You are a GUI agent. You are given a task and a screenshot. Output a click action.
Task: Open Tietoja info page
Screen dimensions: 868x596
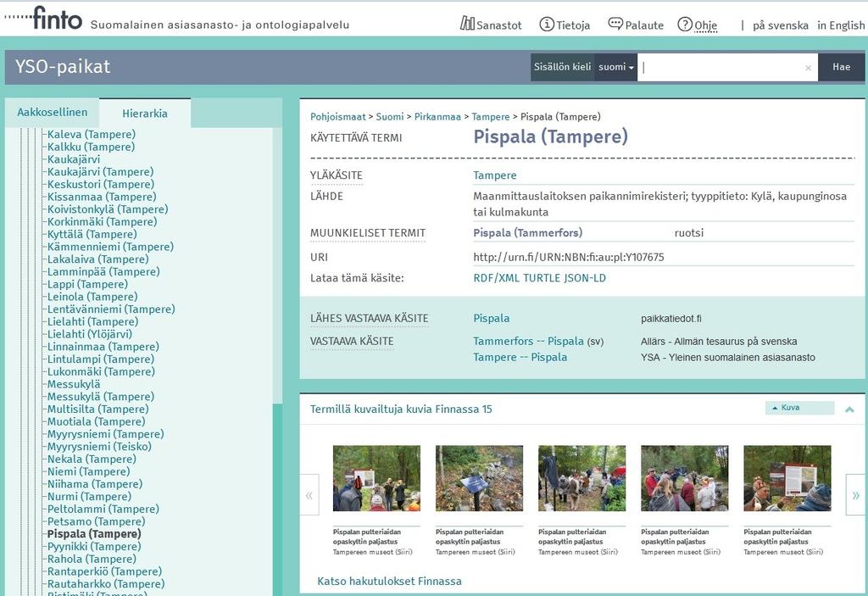coord(565,25)
